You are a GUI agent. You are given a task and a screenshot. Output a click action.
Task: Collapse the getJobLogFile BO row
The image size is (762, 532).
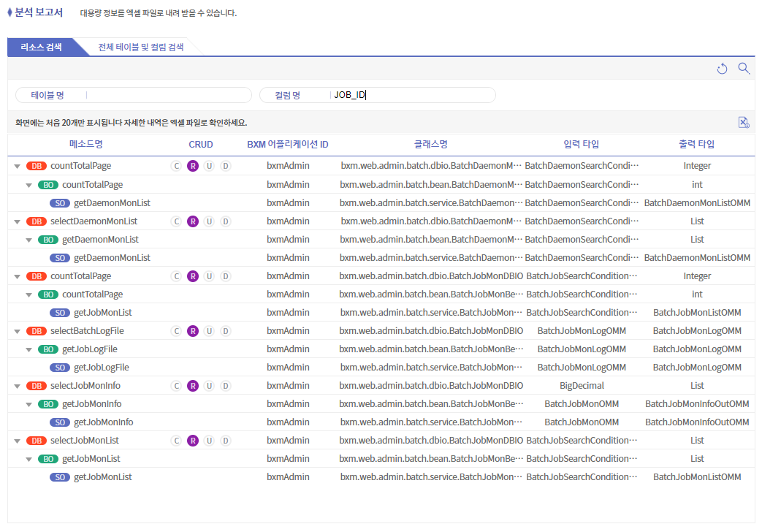pyautogui.click(x=29, y=350)
